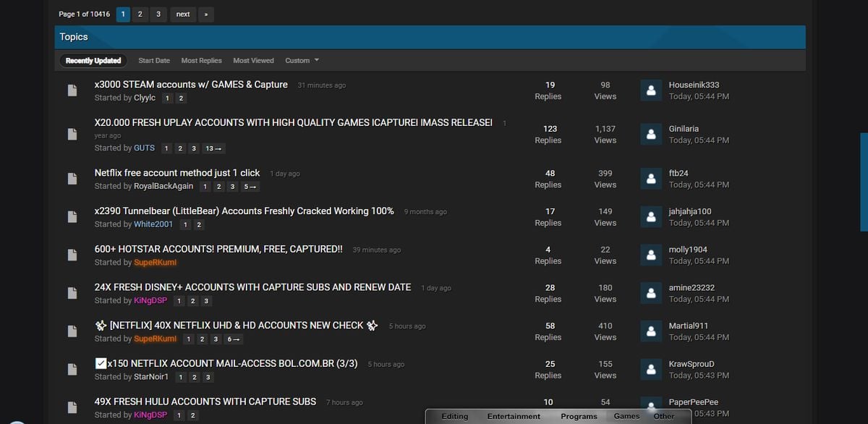Screen dimensions: 868x424
Task: Click the avatar icon next to molly1904
Action: pyautogui.click(x=651, y=255)
